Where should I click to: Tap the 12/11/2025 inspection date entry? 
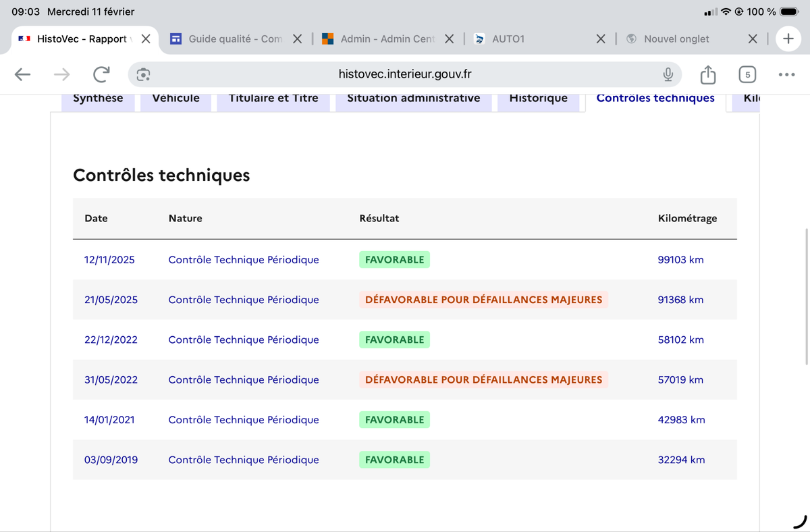pyautogui.click(x=109, y=260)
